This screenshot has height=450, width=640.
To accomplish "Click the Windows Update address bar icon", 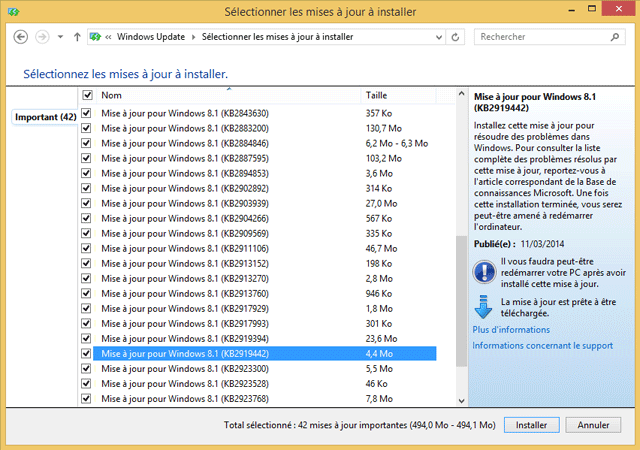I will click(x=96, y=37).
